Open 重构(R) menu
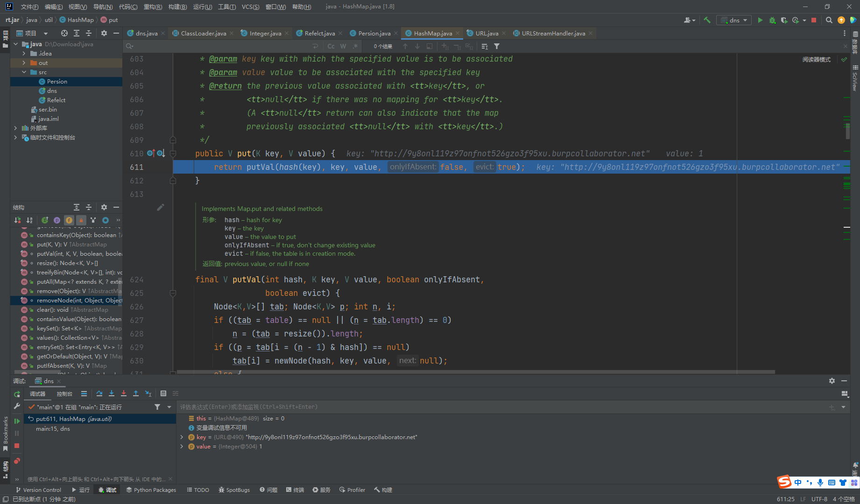Viewport: 860px width, 504px height. [x=153, y=7]
